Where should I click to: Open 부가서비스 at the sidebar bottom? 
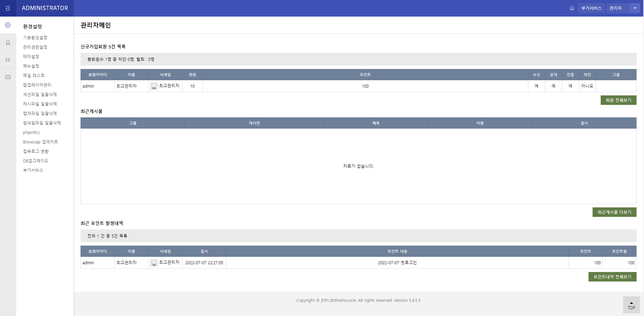pyautogui.click(x=33, y=170)
